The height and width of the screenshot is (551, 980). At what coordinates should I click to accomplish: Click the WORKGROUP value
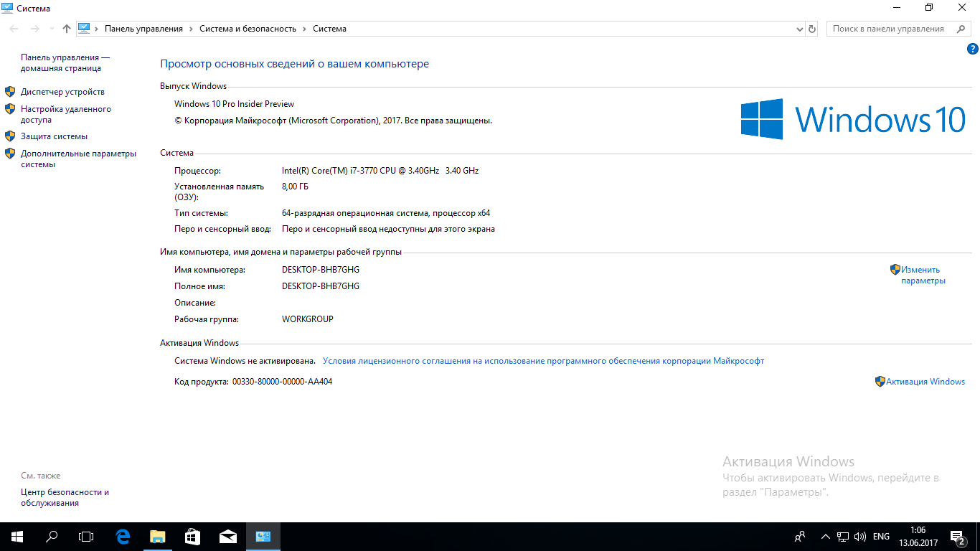click(308, 319)
